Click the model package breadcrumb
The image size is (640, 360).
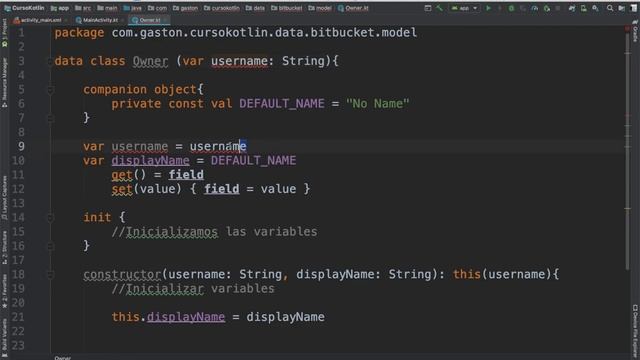point(320,8)
